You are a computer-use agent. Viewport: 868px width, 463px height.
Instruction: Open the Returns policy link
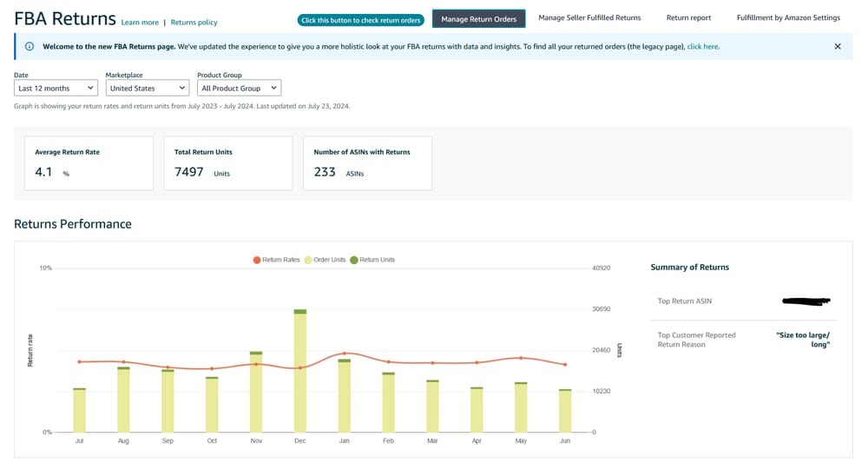[194, 23]
